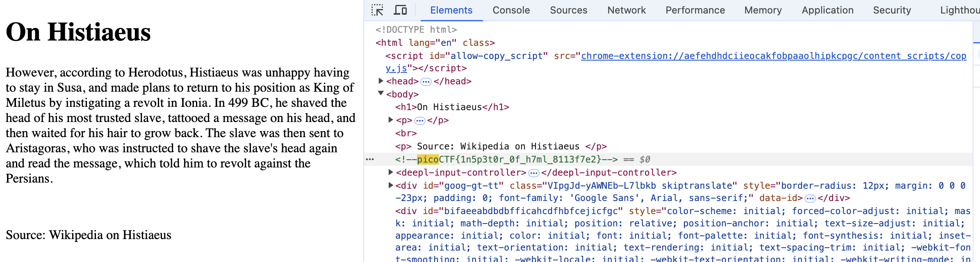Expand the head element node
The height and width of the screenshot is (262, 980).
coord(381,81)
